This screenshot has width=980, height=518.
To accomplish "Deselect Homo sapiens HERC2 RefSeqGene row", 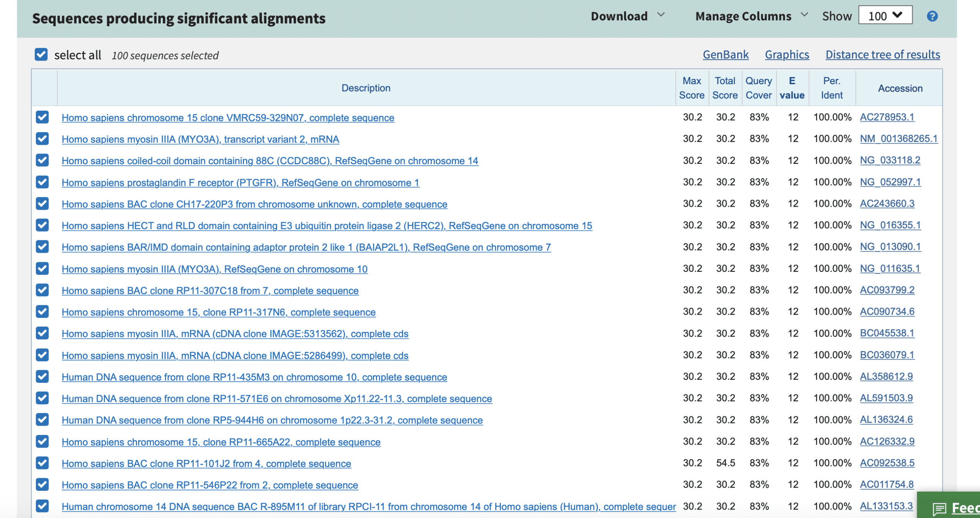I will (x=43, y=225).
